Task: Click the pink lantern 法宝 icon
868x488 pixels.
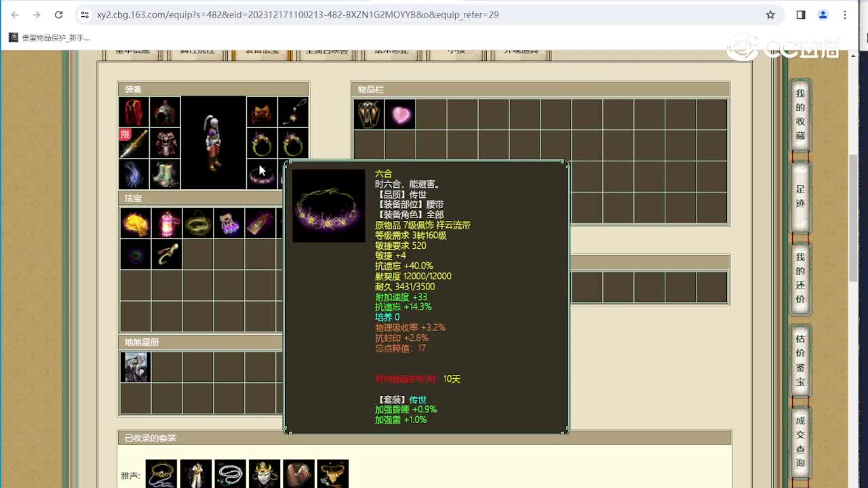Action: [167, 223]
